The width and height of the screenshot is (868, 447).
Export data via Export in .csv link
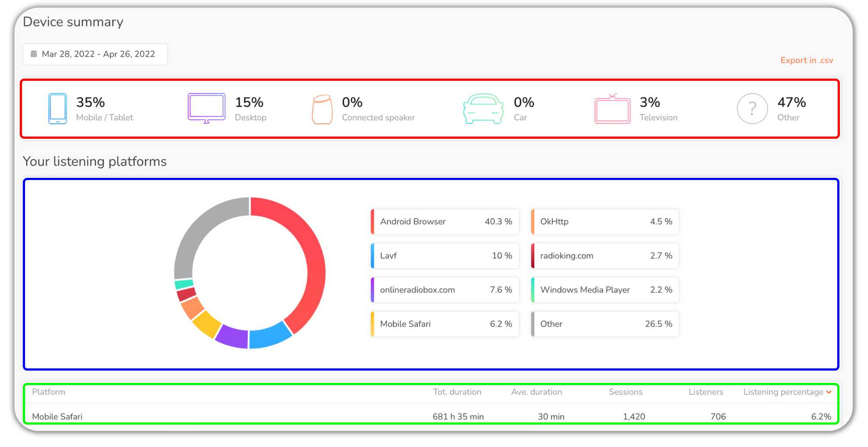pos(807,61)
